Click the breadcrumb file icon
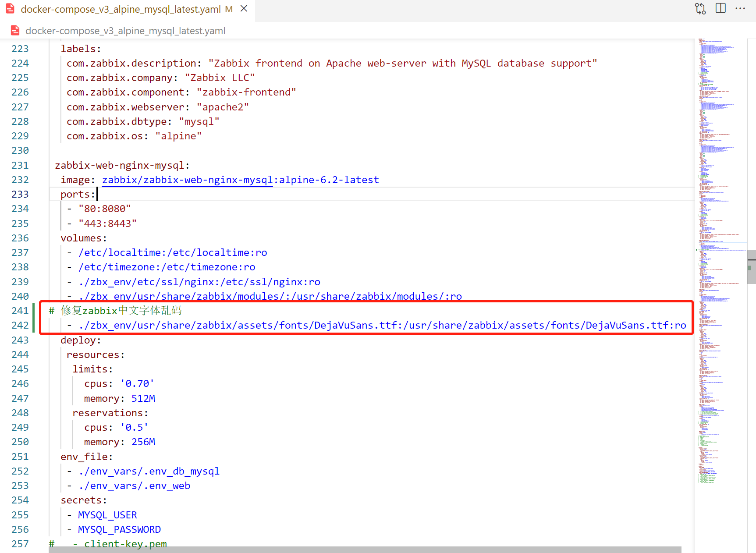The image size is (756, 553). point(15,30)
